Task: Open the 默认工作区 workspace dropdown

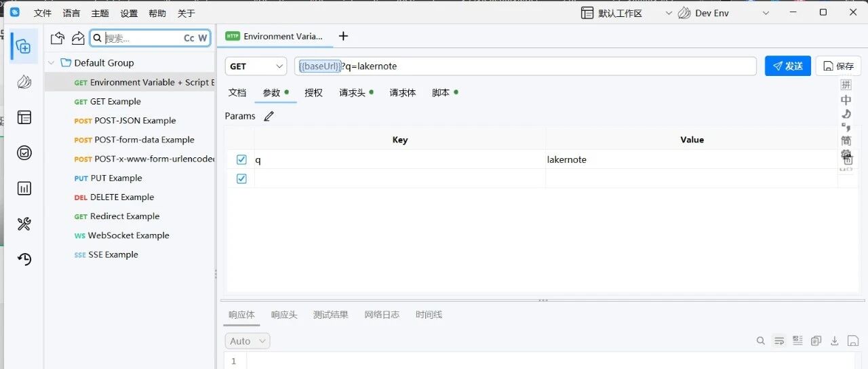Action: point(627,13)
